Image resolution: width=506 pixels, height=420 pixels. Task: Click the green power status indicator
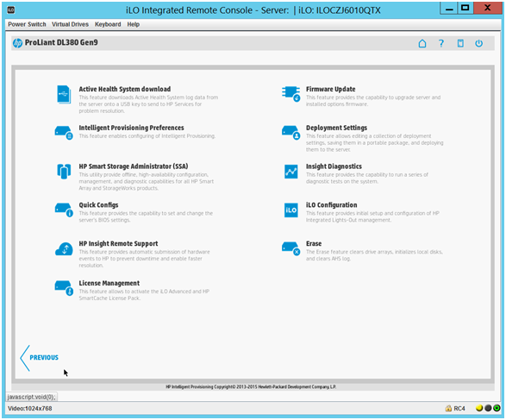[x=497, y=408]
